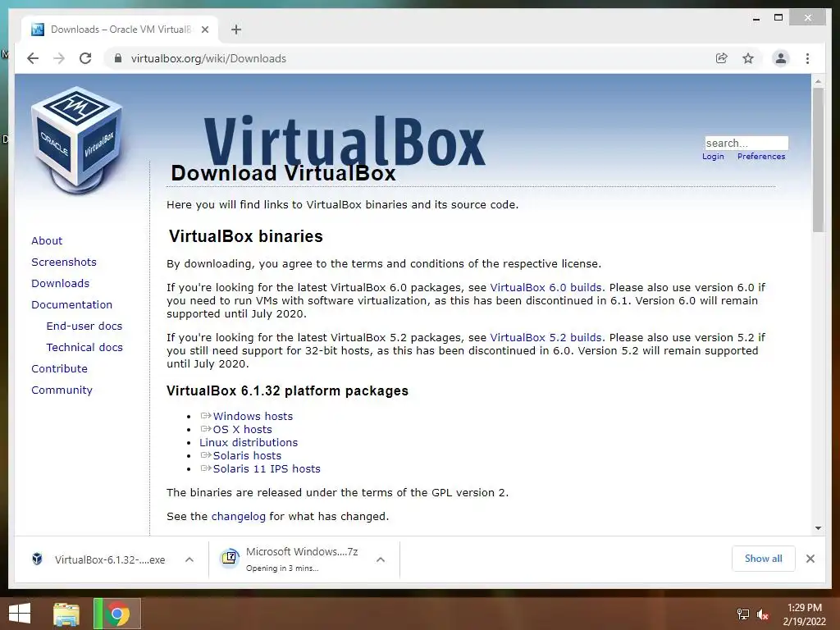
Task: View site info via the padlock icon
Action: point(118,58)
